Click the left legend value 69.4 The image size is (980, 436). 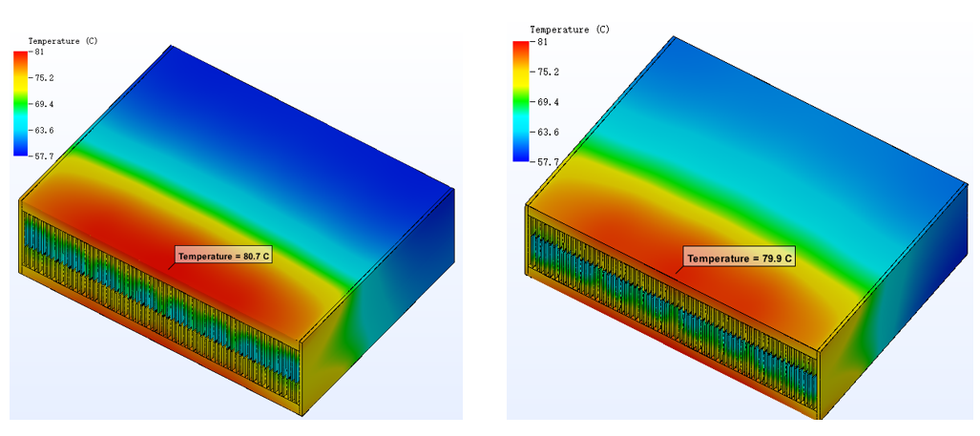(44, 104)
